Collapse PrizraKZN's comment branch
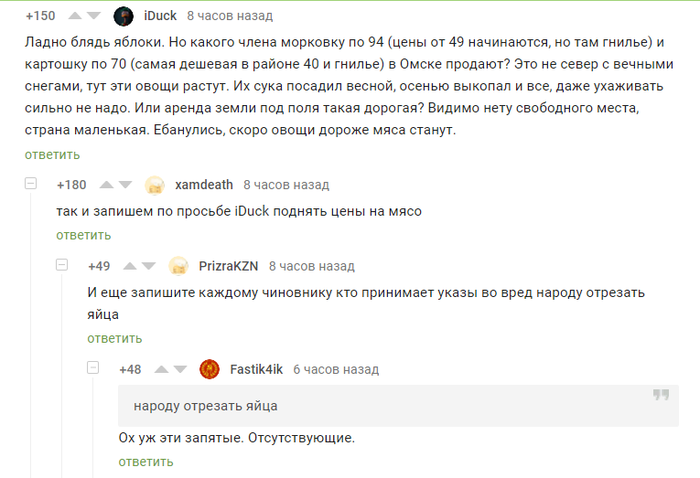 [62, 266]
